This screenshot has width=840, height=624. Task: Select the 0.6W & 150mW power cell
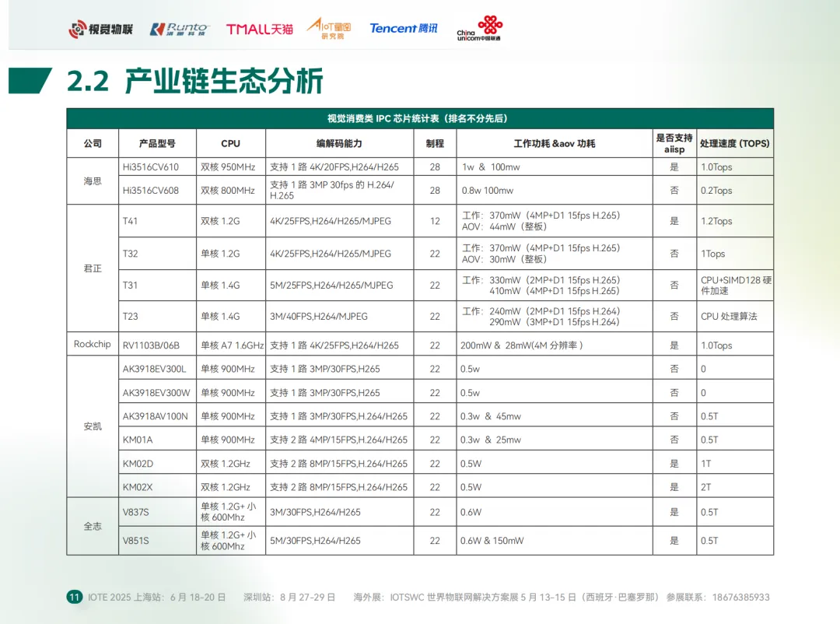click(x=555, y=541)
